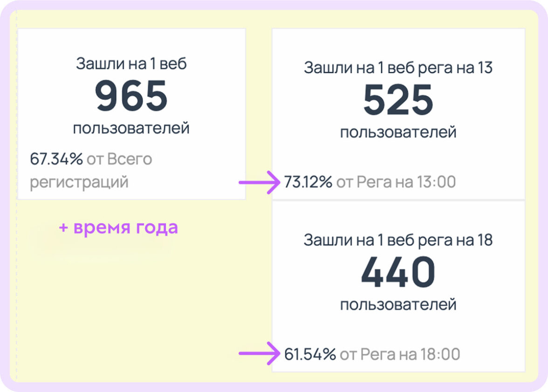
Task: Click "пользователей" label under 965
Action: coord(131,128)
